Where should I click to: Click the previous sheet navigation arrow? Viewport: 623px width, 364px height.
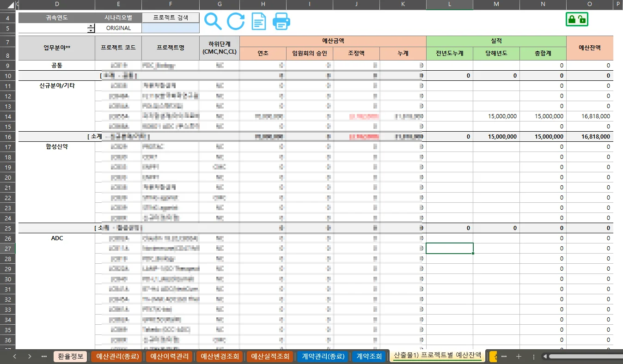pyautogui.click(x=15, y=356)
